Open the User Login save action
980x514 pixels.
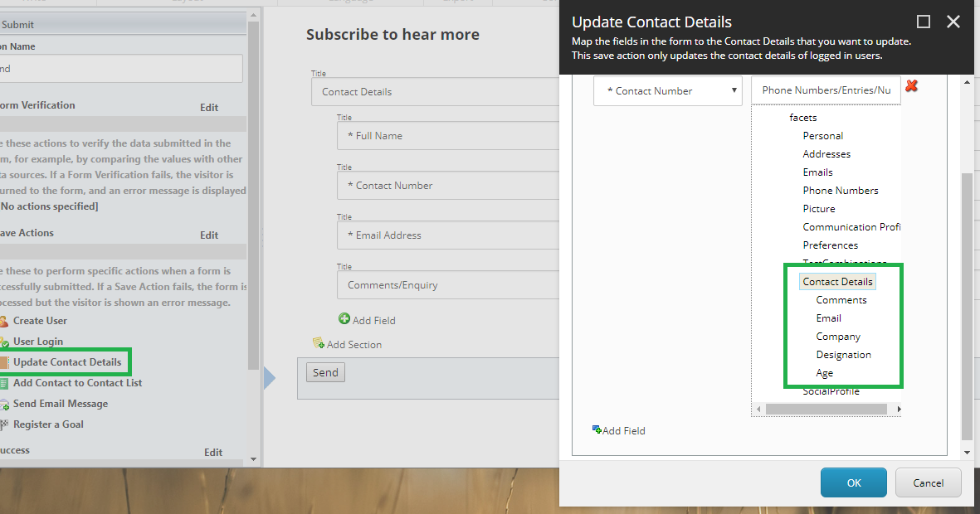[x=37, y=340]
